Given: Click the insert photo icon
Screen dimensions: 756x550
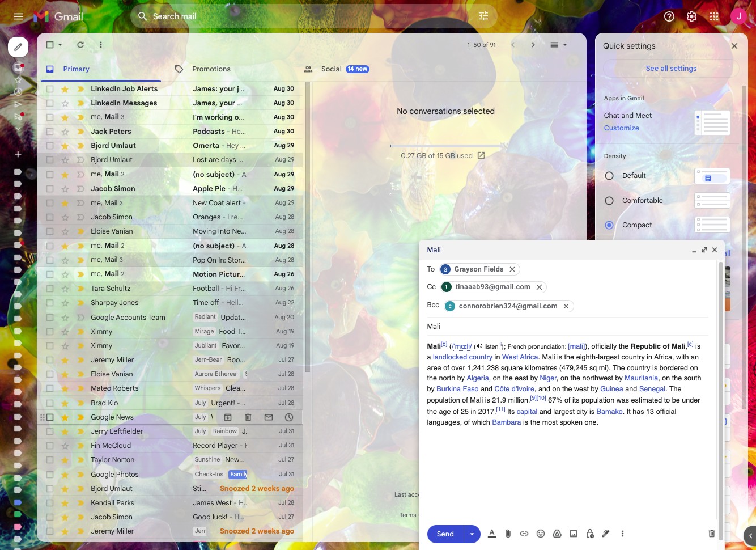Looking at the screenshot, I should [574, 534].
